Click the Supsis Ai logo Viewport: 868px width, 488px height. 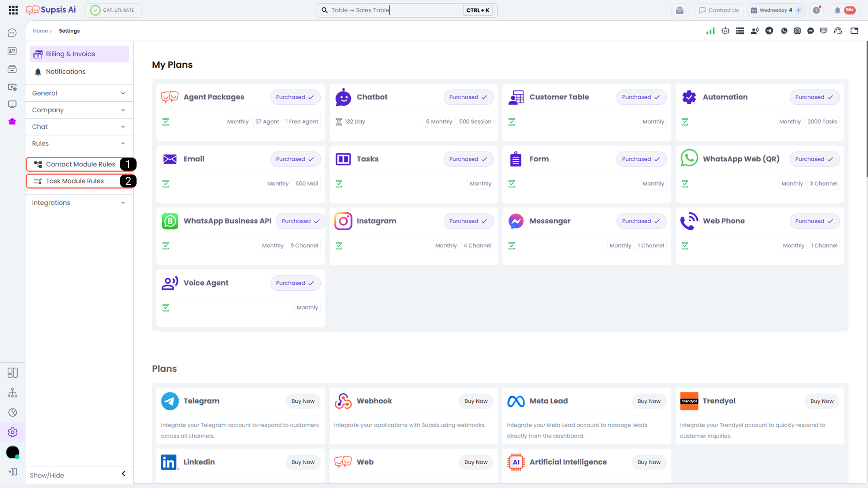[x=51, y=10]
